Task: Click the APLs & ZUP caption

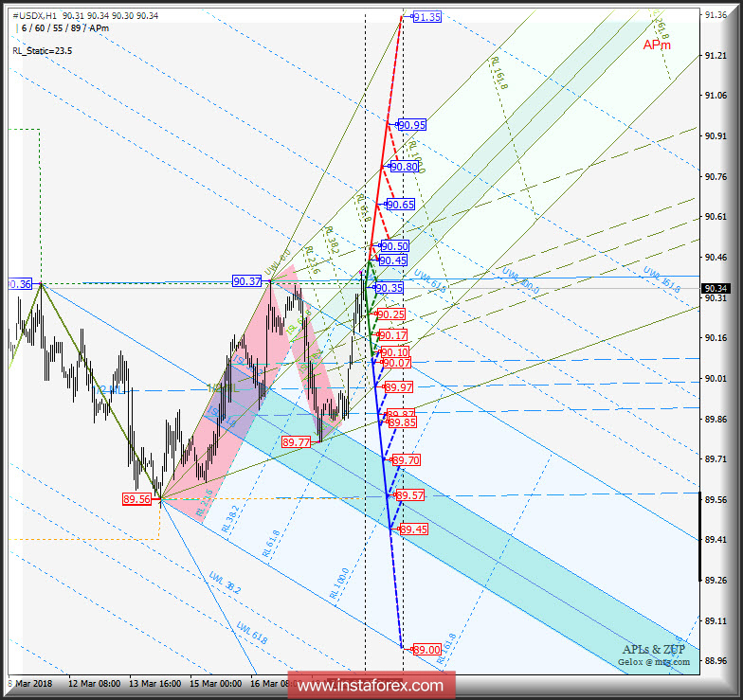Action: 654,650
